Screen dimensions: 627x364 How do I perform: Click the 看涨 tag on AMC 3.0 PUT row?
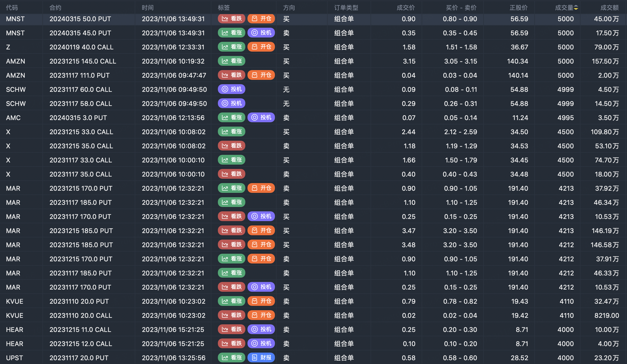[231, 118]
